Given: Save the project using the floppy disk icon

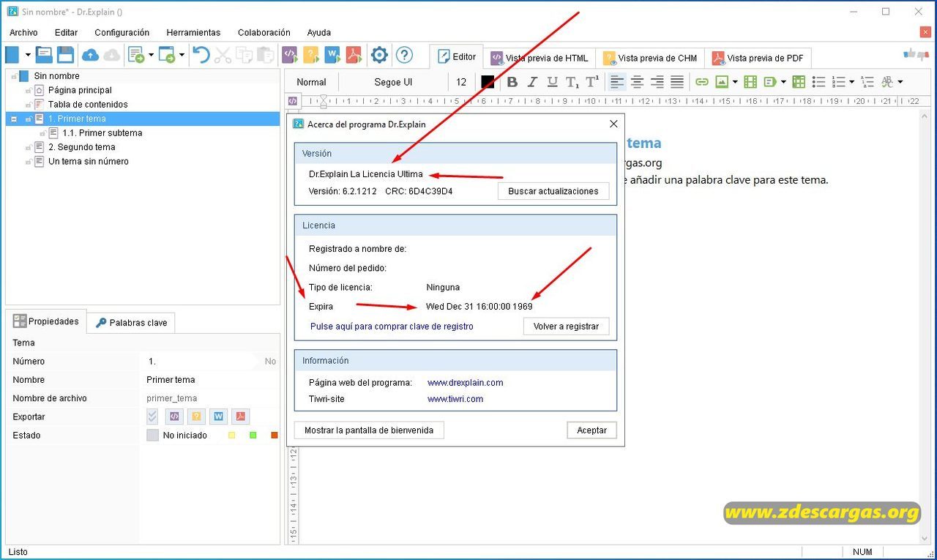Looking at the screenshot, I should point(65,55).
